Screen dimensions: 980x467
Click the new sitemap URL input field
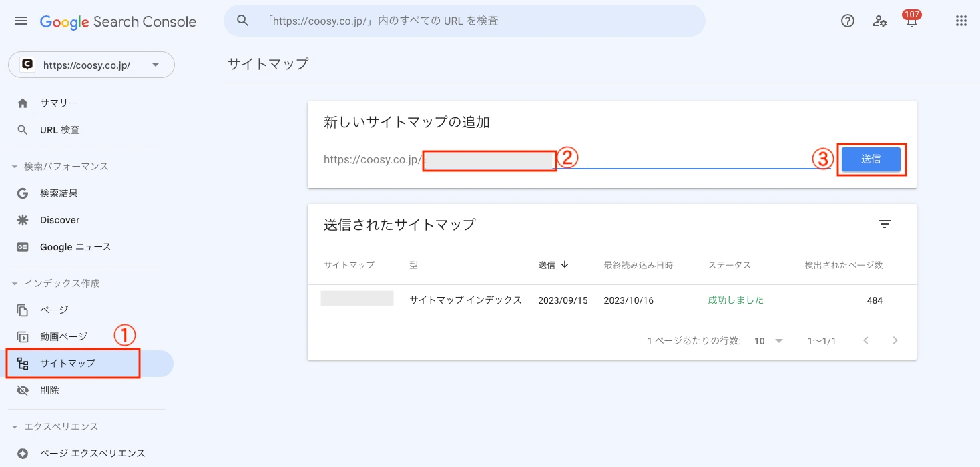[x=628, y=160]
